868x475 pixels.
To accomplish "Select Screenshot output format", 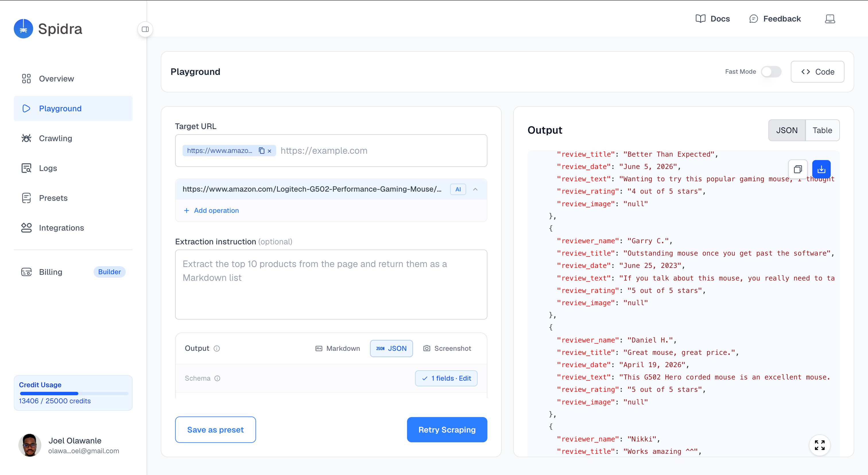I will pyautogui.click(x=447, y=349).
